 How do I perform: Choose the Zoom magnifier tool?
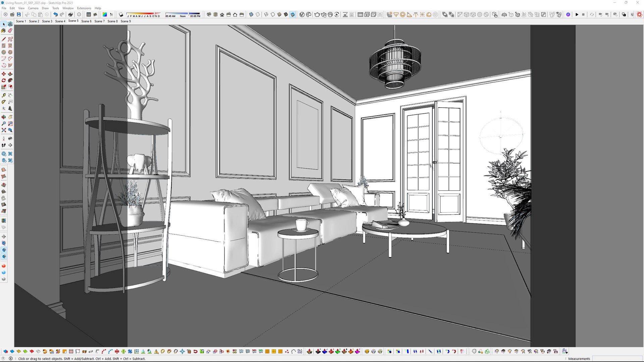click(4, 124)
